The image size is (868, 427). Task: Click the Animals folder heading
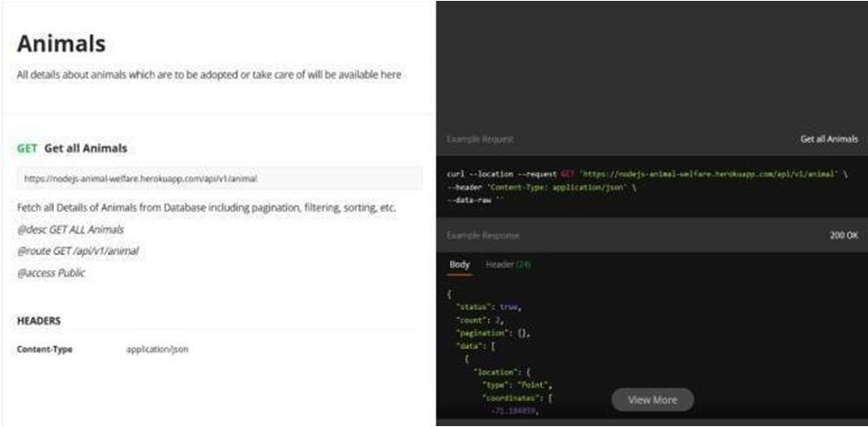61,43
